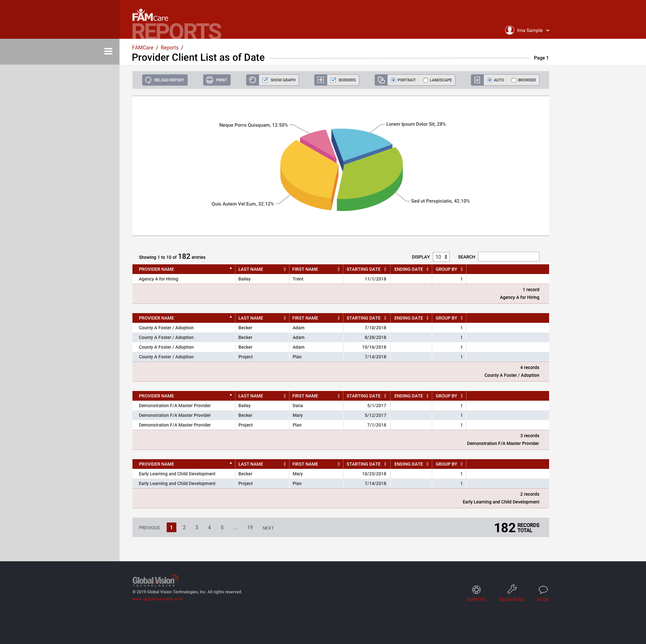Viewport: 646px width, 644px height.
Task: Select the Browser radio option
Action: tap(514, 80)
